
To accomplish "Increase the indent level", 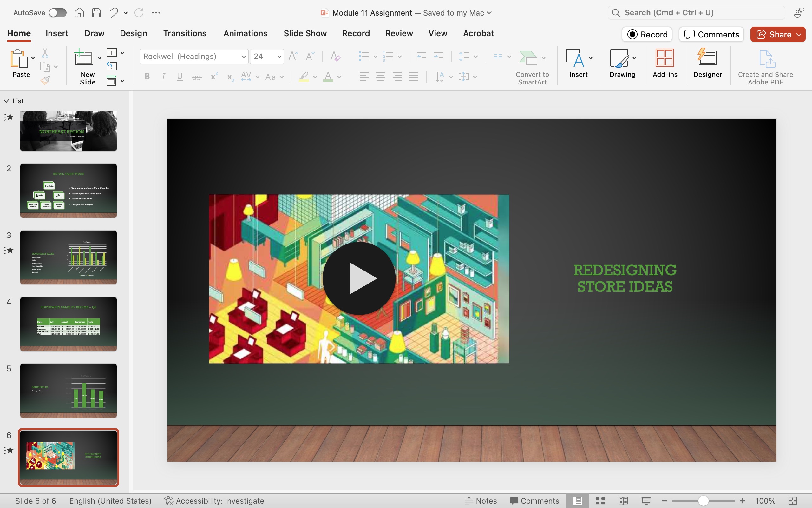I will 439,56.
